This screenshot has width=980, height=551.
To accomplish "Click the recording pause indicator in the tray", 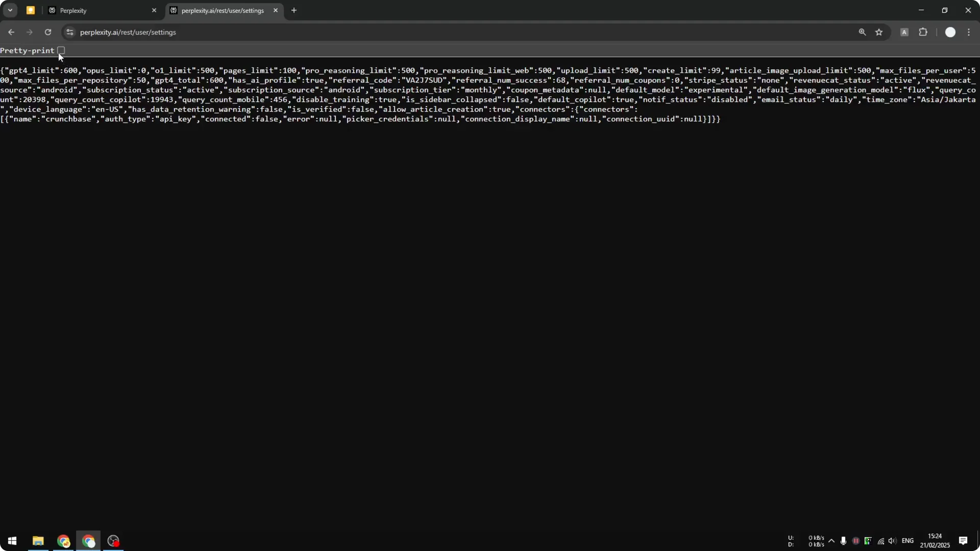I will (x=856, y=542).
